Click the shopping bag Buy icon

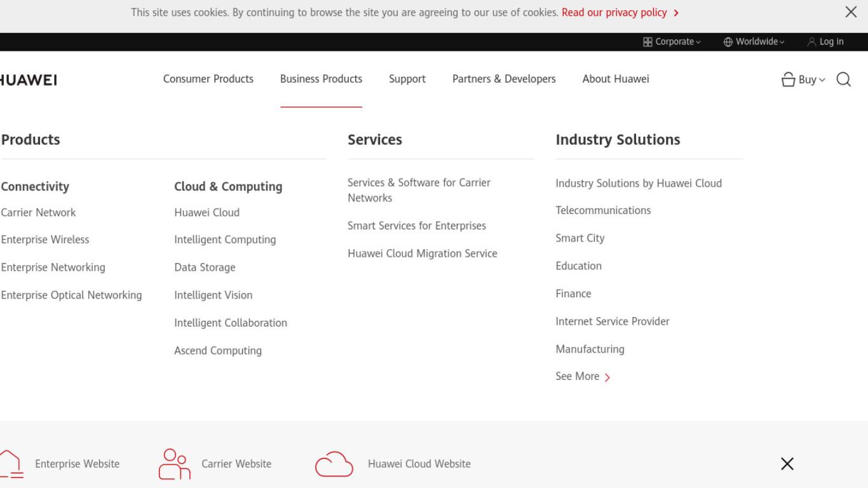pyautogui.click(x=789, y=79)
